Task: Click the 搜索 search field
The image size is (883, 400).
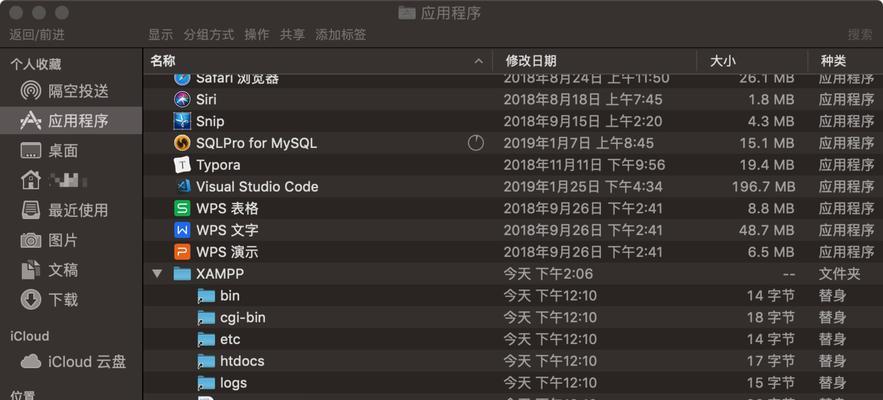Action: coord(860,34)
